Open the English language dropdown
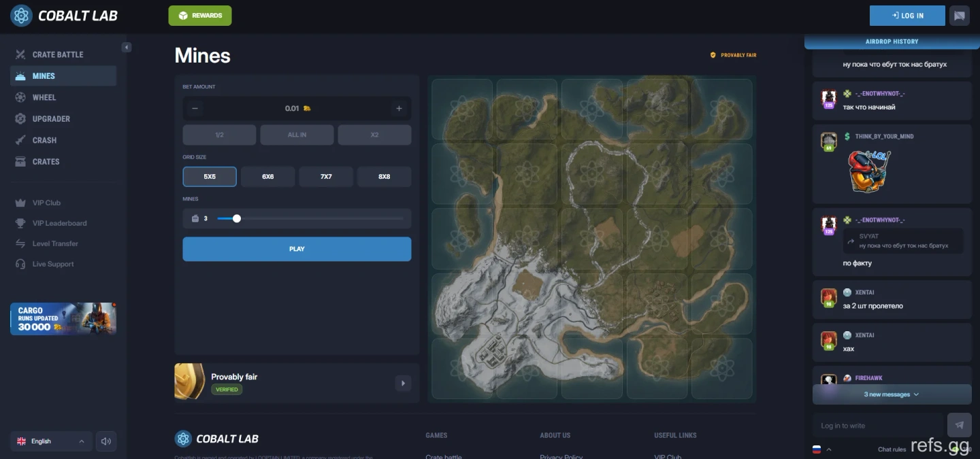980x459 pixels. click(x=51, y=441)
